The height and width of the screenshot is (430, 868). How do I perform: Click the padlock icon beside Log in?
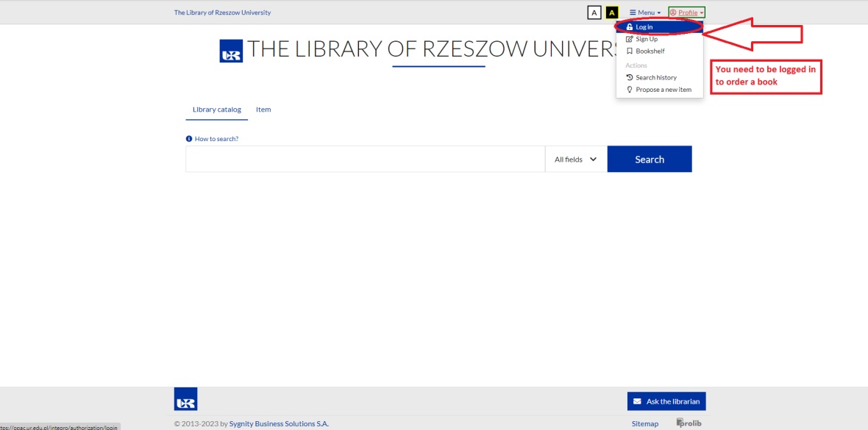click(630, 26)
